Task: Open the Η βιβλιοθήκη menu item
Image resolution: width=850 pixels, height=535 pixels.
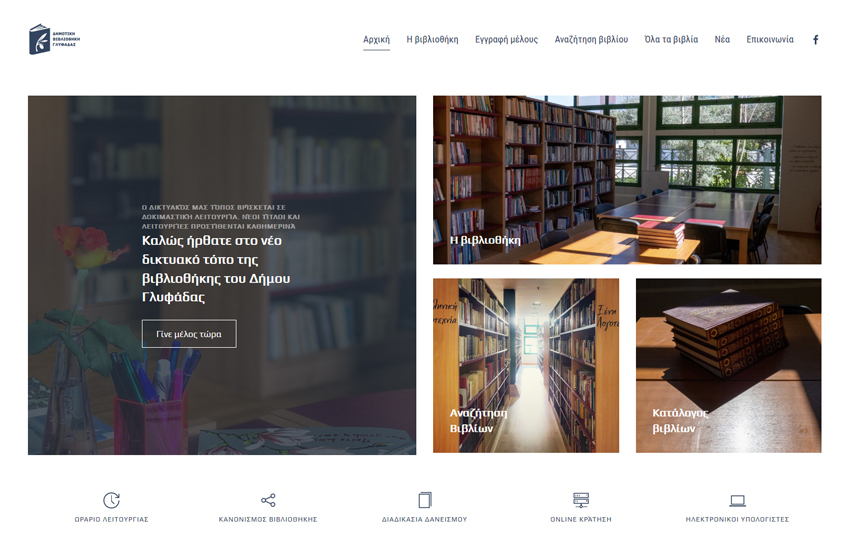Action: (x=433, y=40)
